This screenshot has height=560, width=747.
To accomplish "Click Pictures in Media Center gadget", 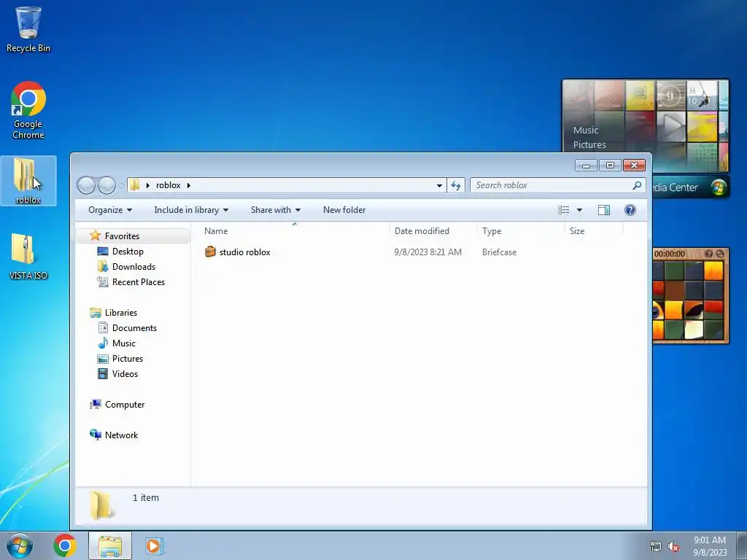I will 589,145.
